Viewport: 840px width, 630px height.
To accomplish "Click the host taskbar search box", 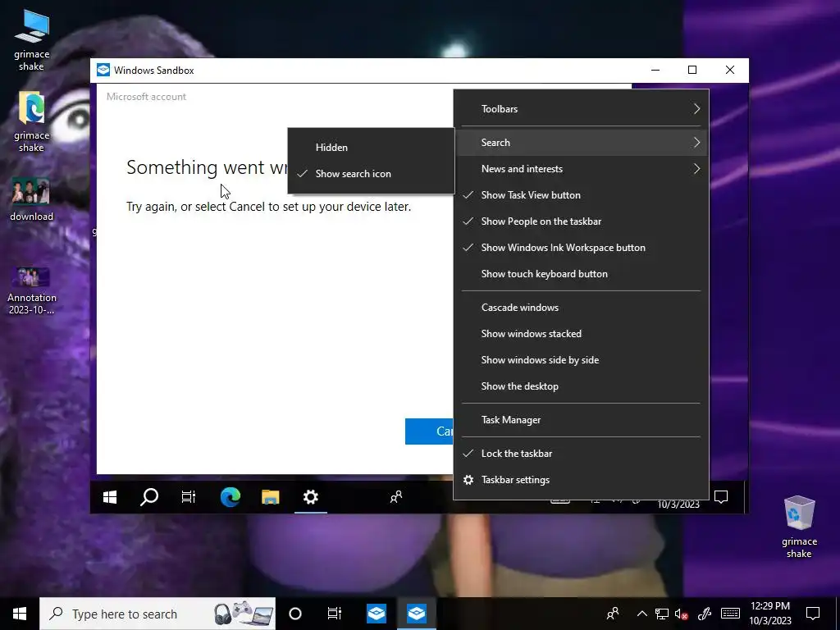I will [157, 614].
